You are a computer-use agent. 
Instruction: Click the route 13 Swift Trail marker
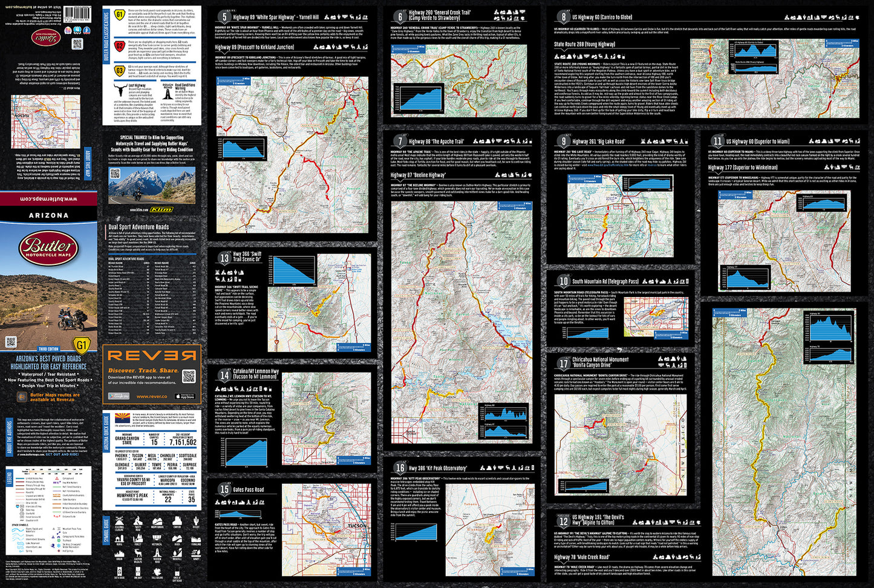(224, 258)
